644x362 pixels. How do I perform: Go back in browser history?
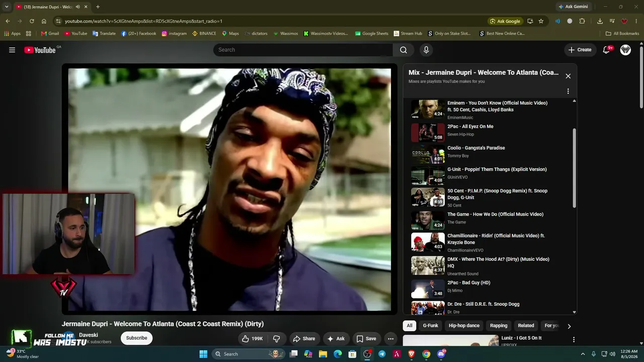point(8,21)
